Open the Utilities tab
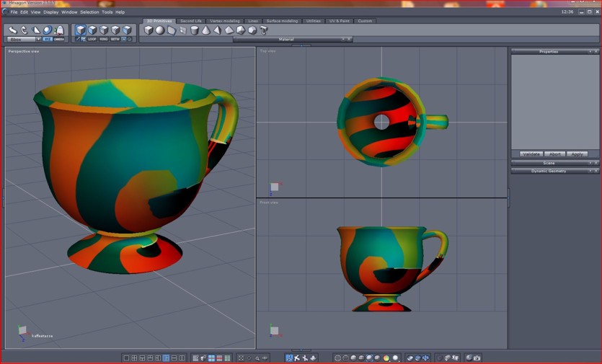602x364 pixels. [314, 21]
